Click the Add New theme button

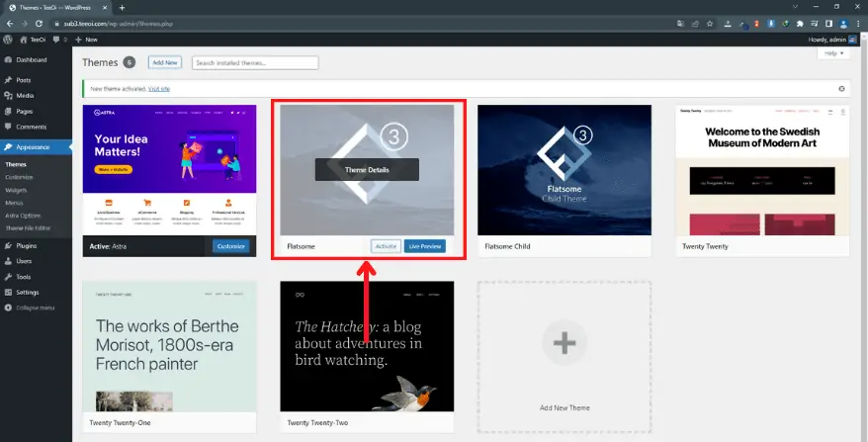tap(165, 62)
